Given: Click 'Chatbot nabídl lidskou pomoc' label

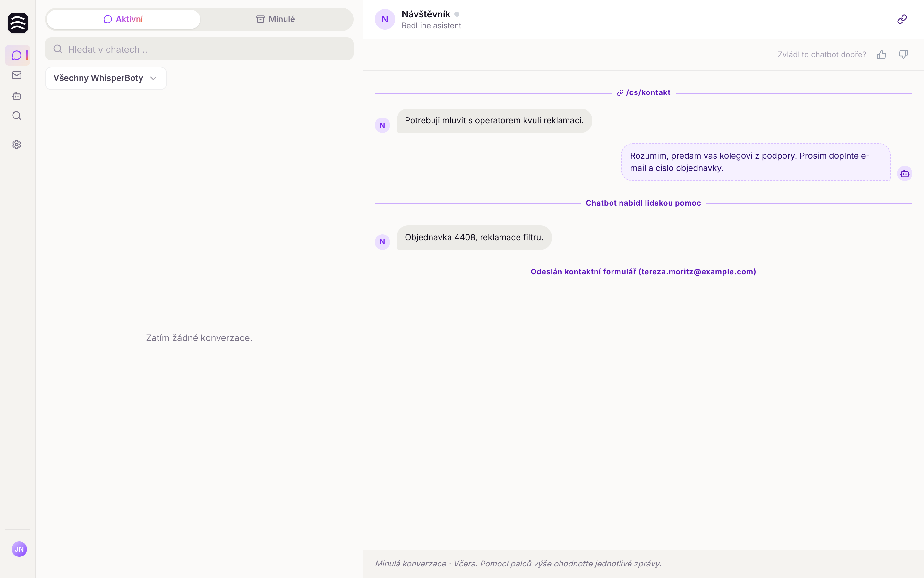Looking at the screenshot, I should tap(643, 203).
